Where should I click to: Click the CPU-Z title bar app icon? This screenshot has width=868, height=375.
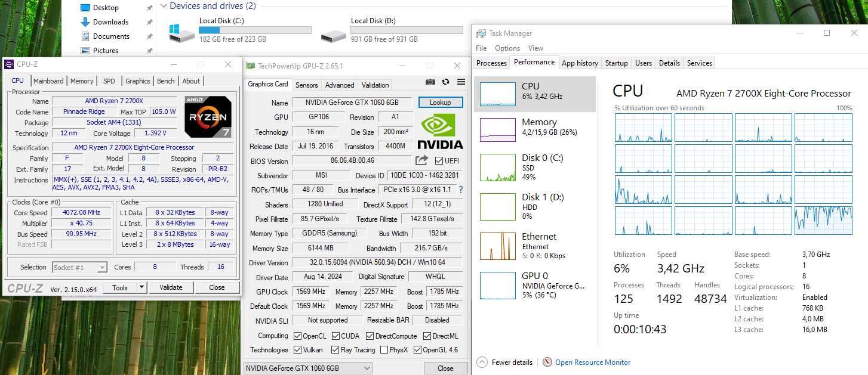pyautogui.click(x=9, y=64)
